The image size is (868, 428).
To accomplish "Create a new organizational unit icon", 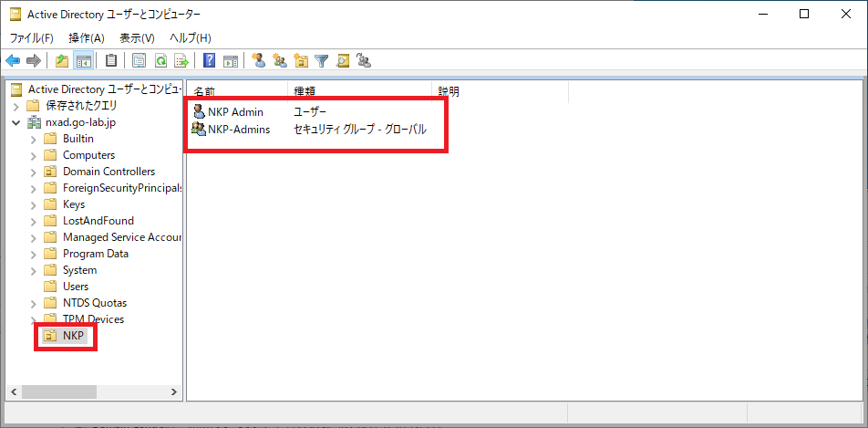I will [x=301, y=60].
